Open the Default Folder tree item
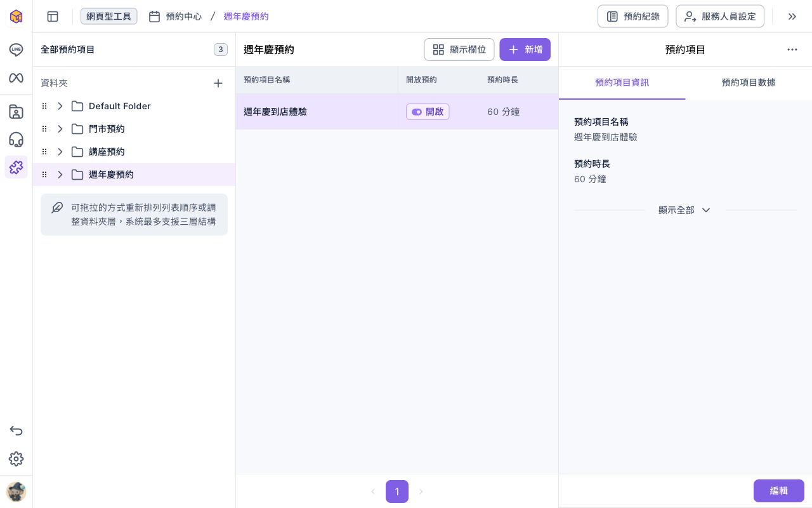812x508 pixels. (134, 106)
